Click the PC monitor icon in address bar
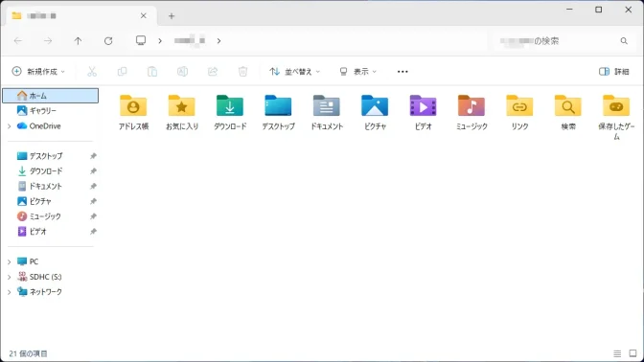 tap(141, 40)
